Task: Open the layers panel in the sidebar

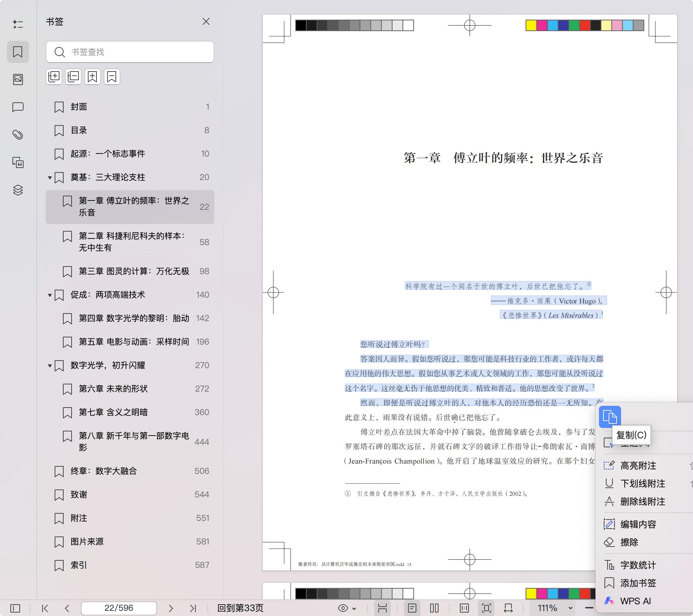Action: pos(18,189)
